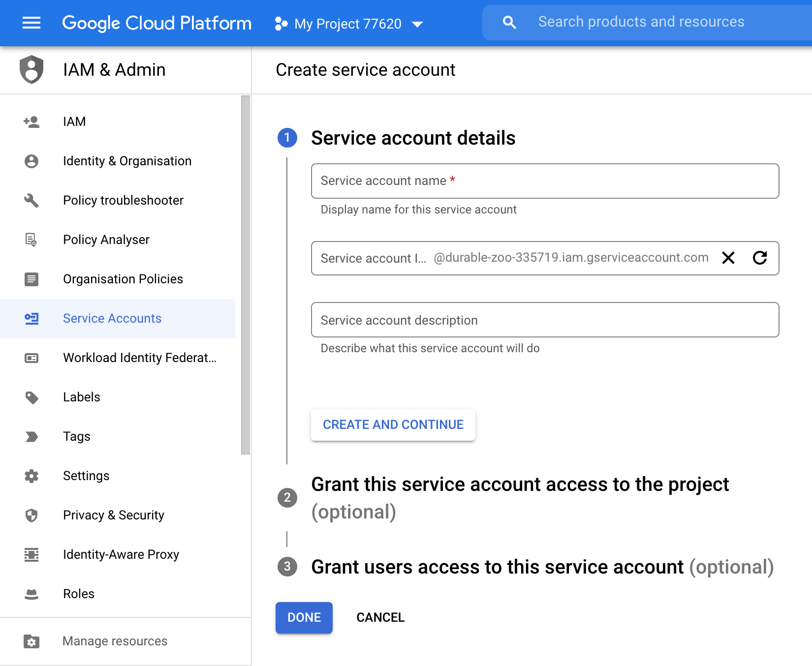
Task: Regenerate service account ID with refresh icon
Action: 760,258
